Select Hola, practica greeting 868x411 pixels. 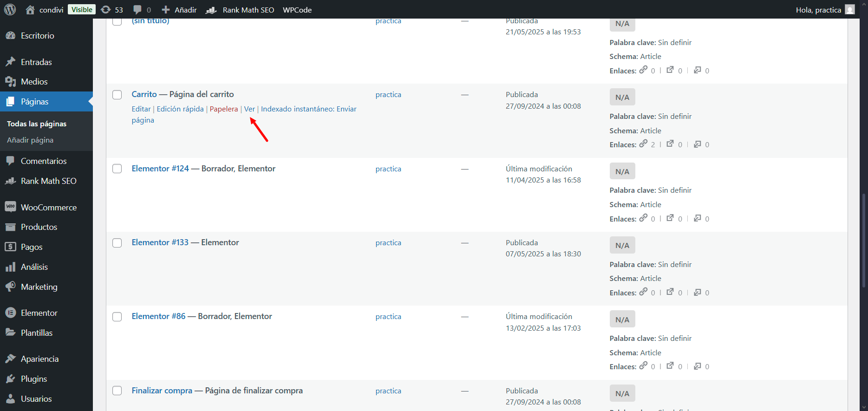click(x=819, y=10)
